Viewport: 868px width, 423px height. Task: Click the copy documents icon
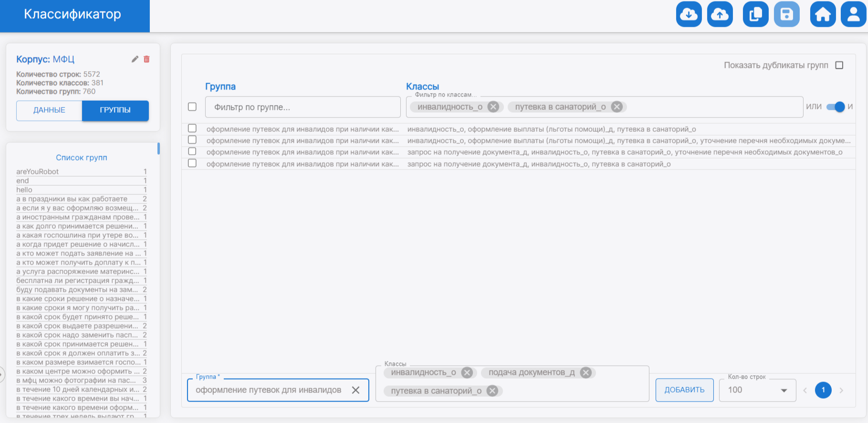point(755,14)
